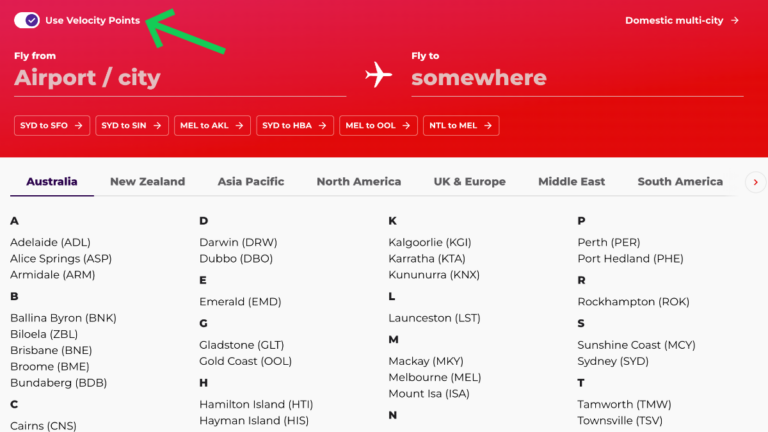768x432 pixels.
Task: Click the arrow beside Domestic multi-city
Action: click(735, 20)
